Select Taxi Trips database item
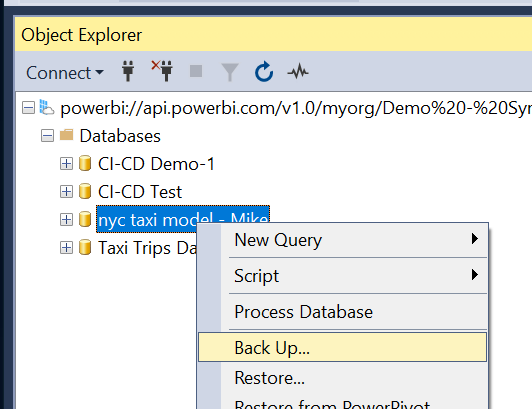The height and width of the screenshot is (409, 532). [147, 248]
